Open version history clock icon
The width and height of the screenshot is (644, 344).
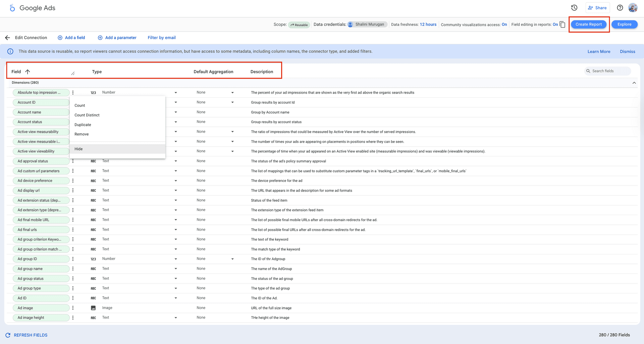click(x=574, y=7)
